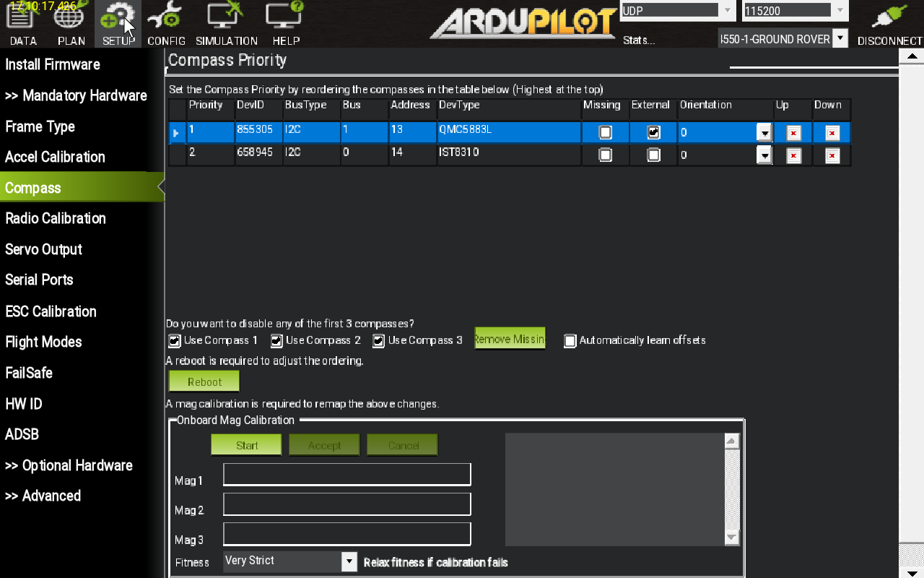
Task: Open the SETUP screen
Action: 118,25
